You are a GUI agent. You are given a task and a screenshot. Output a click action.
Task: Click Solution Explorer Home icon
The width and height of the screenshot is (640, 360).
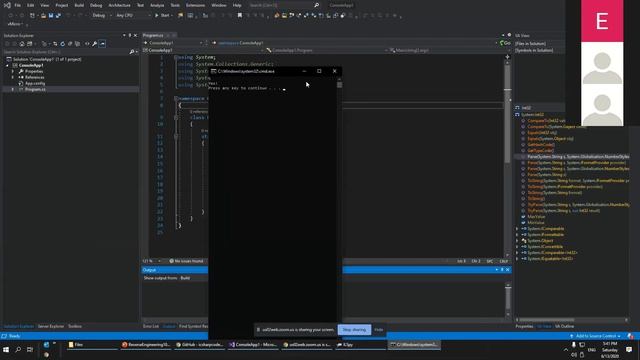pos(22,44)
